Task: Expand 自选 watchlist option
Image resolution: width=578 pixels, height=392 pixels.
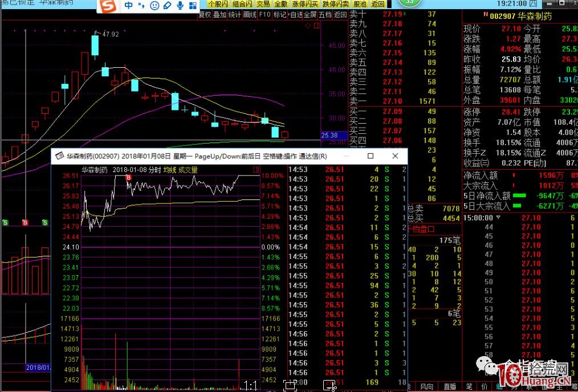Action: click(x=295, y=15)
